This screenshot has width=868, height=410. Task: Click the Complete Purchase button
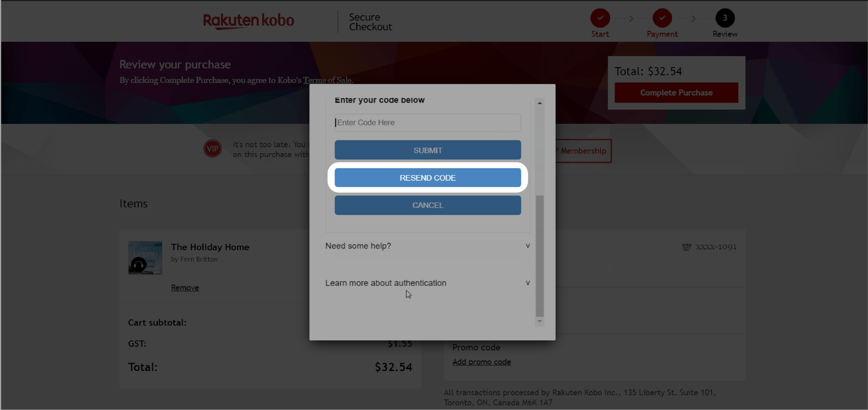(676, 92)
